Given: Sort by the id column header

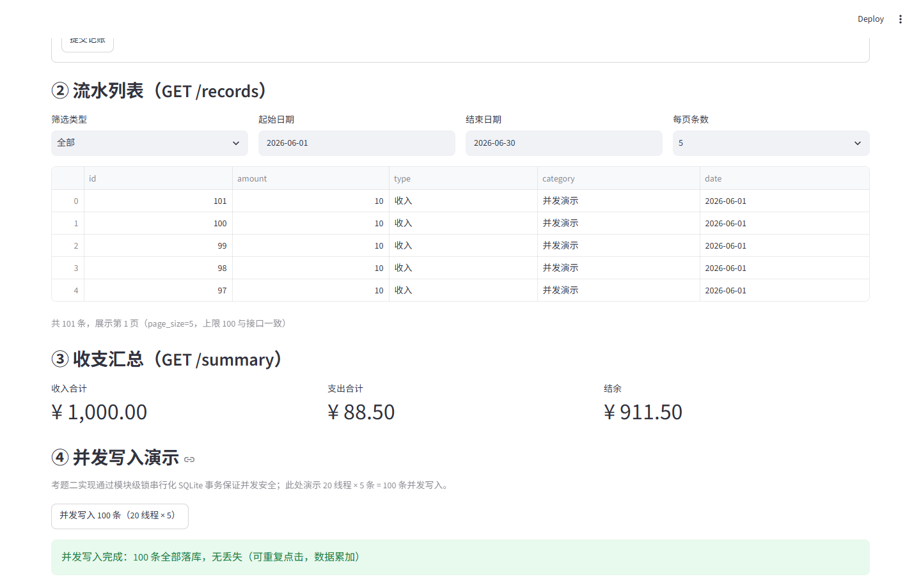Looking at the screenshot, I should point(158,178).
